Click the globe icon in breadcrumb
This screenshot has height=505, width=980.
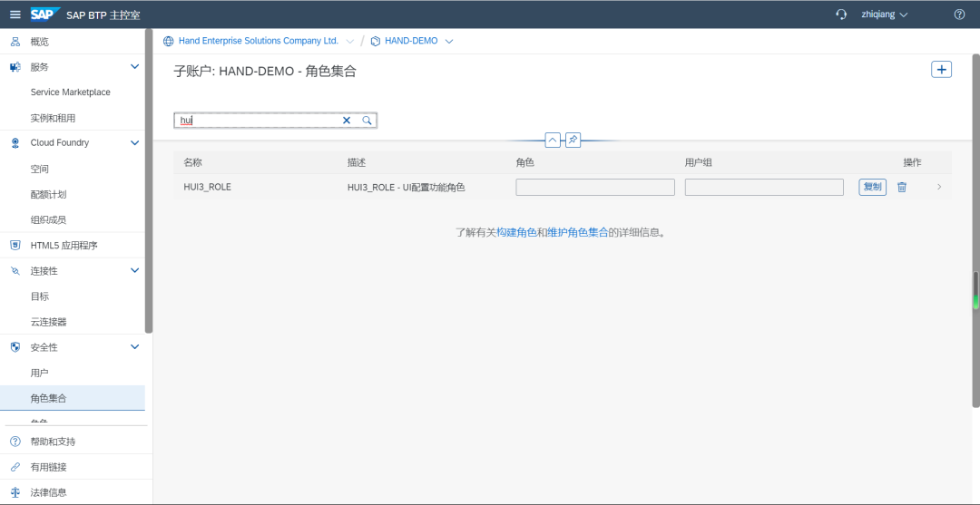pyautogui.click(x=168, y=41)
